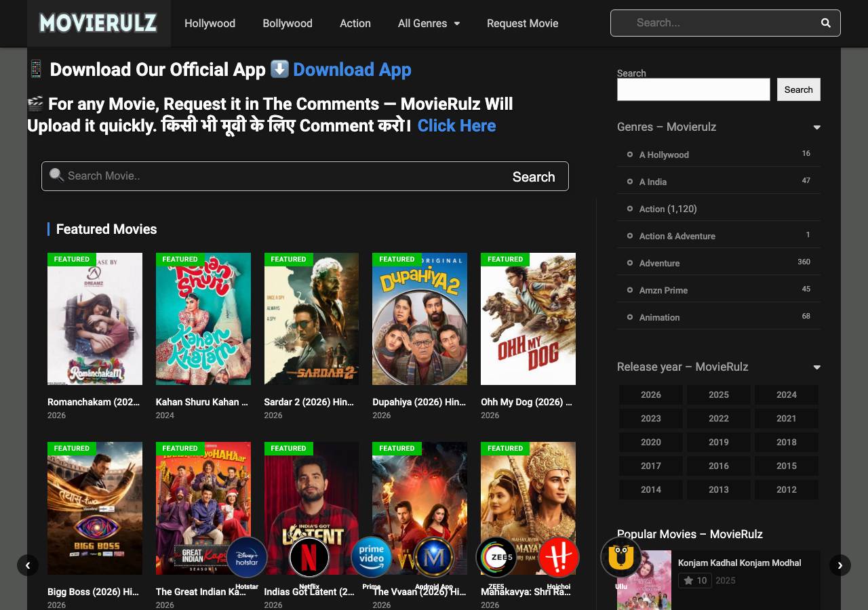Open Konjam Kadhal Konjam Modhal title
Screen dimensions: 868x610
pos(740,563)
